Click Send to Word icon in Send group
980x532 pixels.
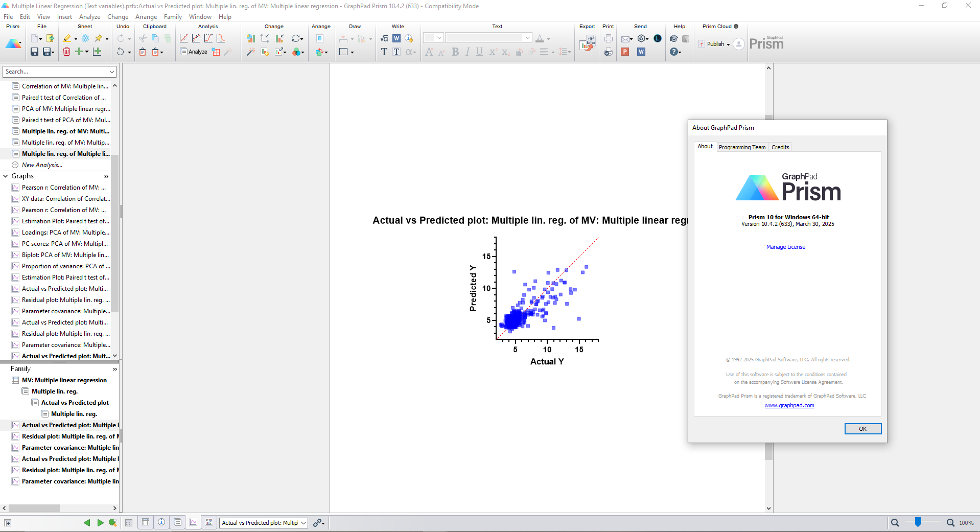(641, 52)
